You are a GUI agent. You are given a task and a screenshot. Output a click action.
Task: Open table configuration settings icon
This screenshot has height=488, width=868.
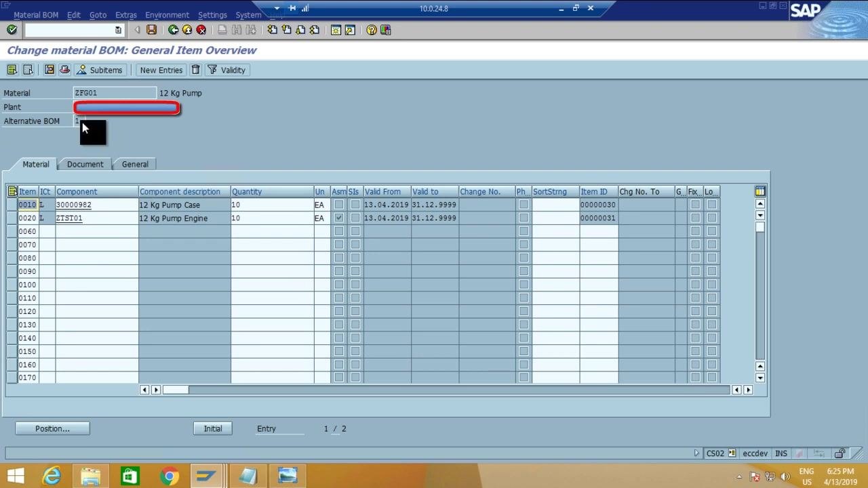click(760, 192)
